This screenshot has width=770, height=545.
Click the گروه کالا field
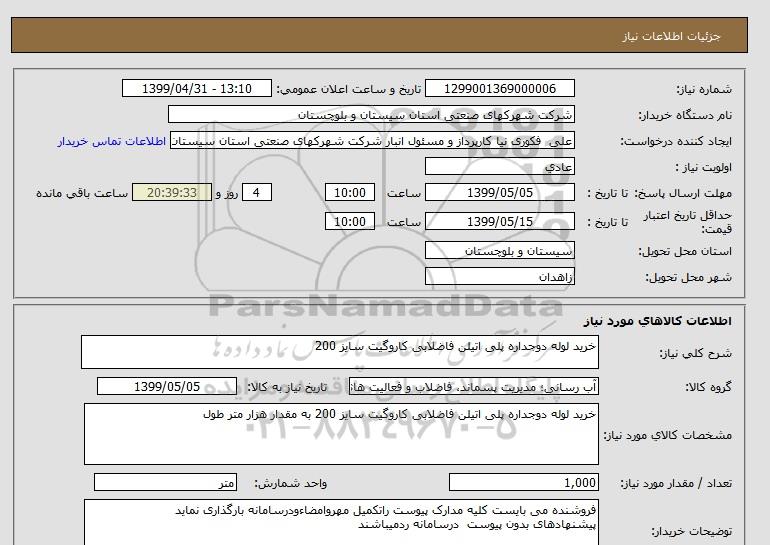(x=473, y=387)
